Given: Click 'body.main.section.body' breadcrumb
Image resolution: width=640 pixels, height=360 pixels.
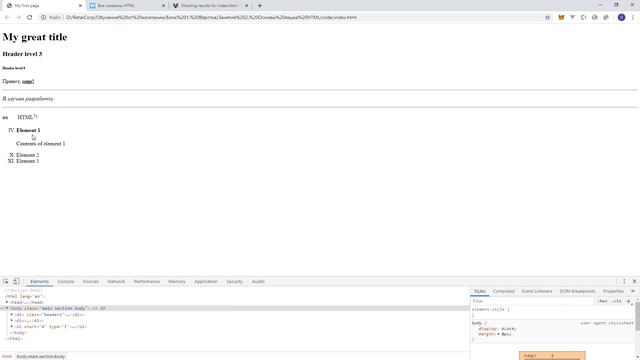Looking at the screenshot, I should [x=40, y=356].
